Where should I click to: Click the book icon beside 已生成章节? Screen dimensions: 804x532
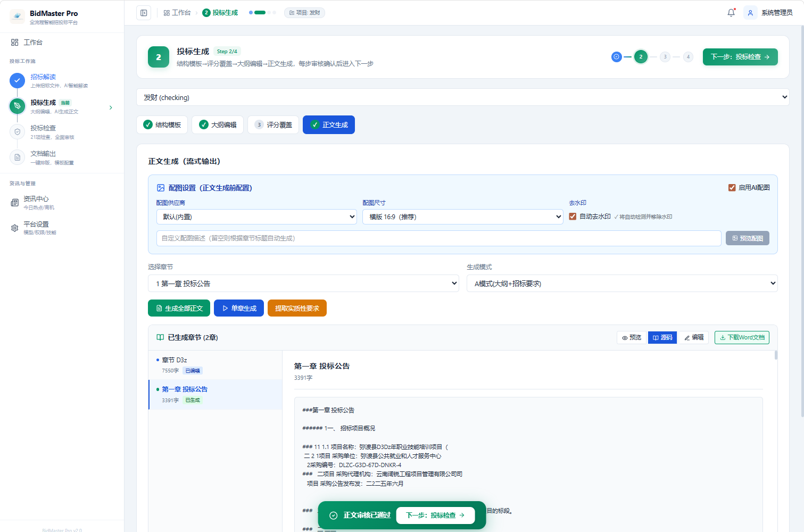tap(160, 337)
